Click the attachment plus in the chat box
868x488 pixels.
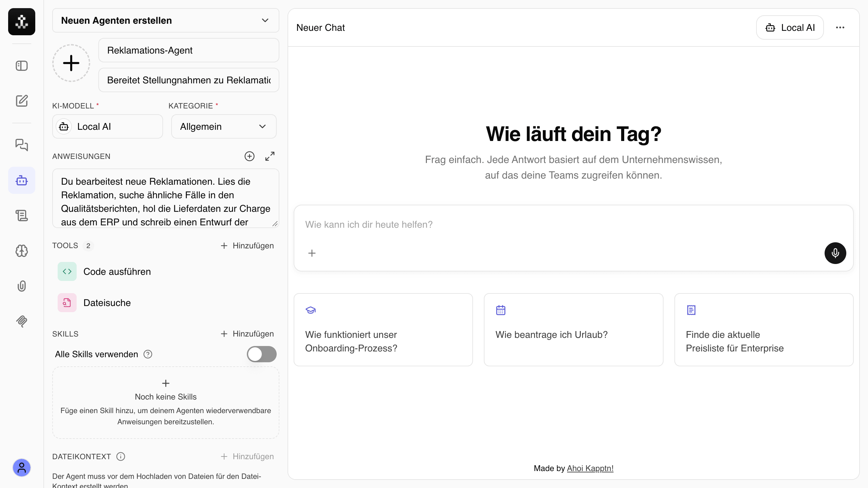[312, 253]
